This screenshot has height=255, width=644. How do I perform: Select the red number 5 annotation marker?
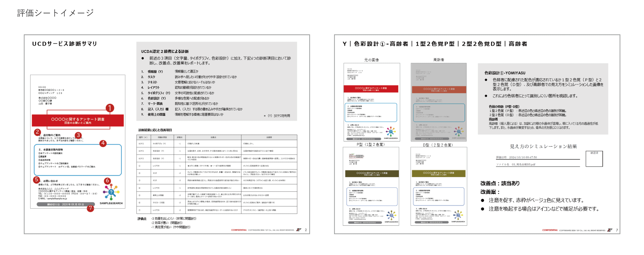pos(37,180)
